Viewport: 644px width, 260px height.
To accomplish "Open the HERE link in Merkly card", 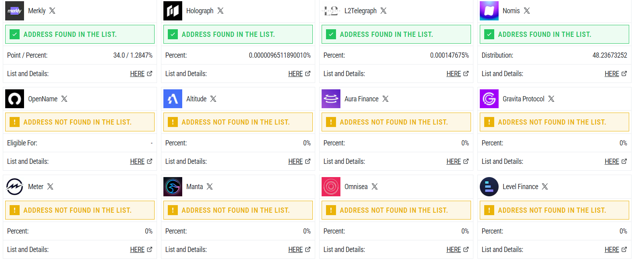I will click(141, 74).
